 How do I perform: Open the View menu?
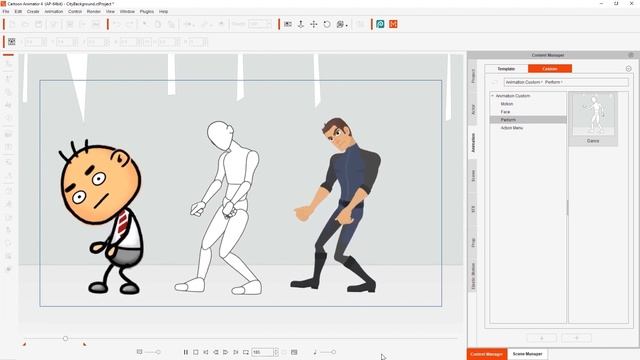(110, 11)
